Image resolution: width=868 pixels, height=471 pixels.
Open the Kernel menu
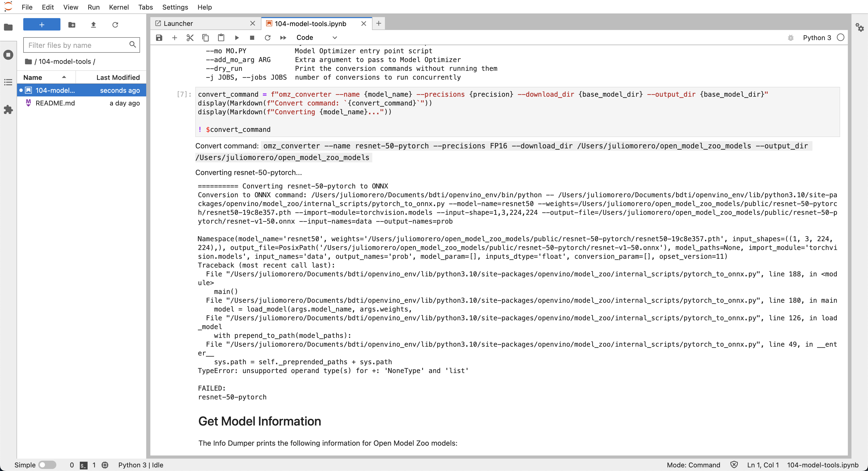118,7
